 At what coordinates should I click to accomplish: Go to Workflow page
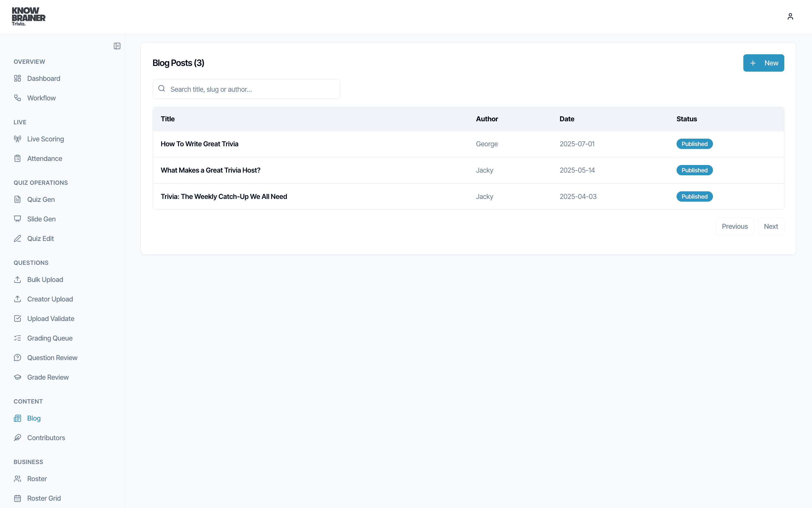click(x=41, y=98)
